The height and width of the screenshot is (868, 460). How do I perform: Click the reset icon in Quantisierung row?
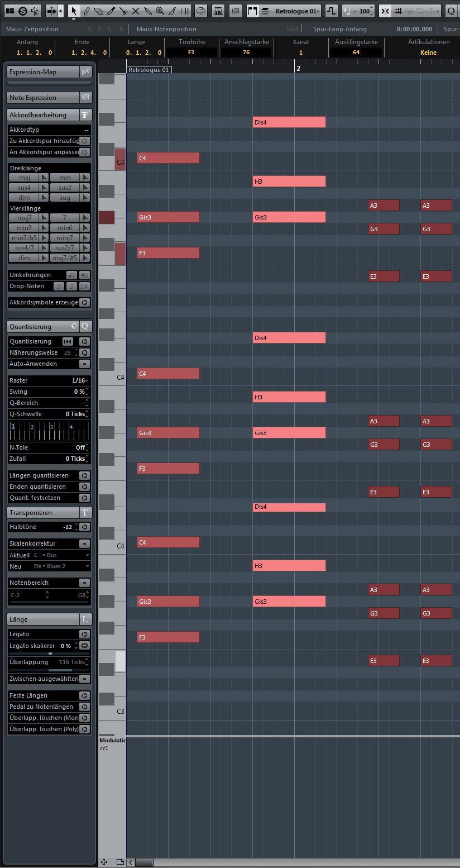click(x=68, y=341)
